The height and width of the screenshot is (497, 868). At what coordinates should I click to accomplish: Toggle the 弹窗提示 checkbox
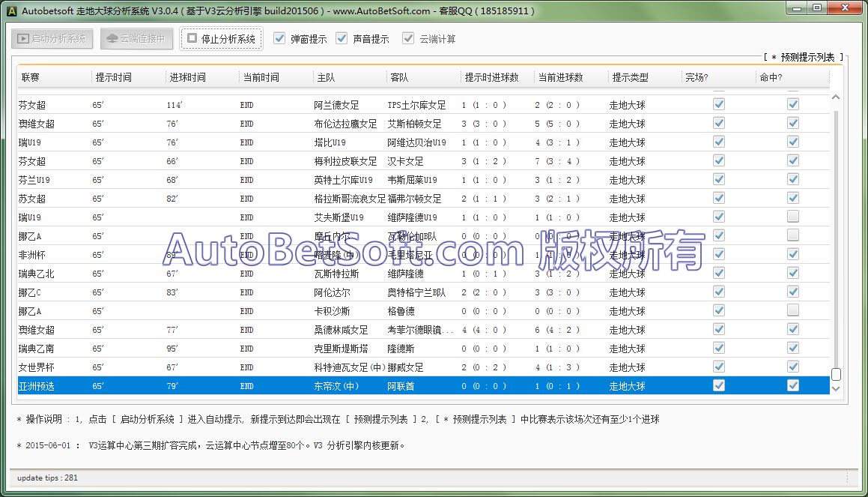[x=280, y=38]
